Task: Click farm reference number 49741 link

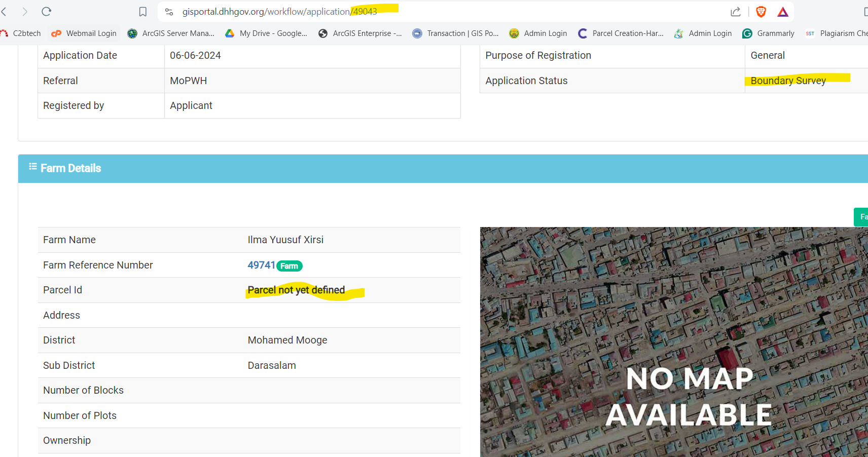Action: [261, 265]
